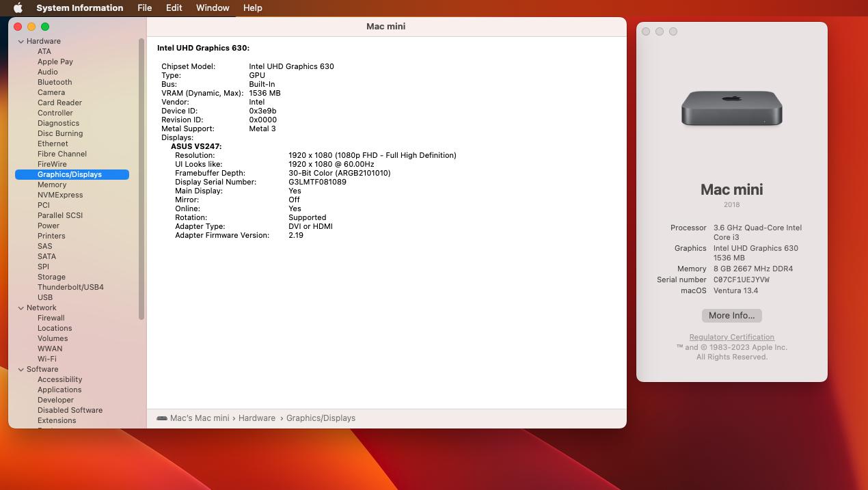The image size is (868, 490).
Task: Collapse the Software section chevron
Action: point(21,369)
